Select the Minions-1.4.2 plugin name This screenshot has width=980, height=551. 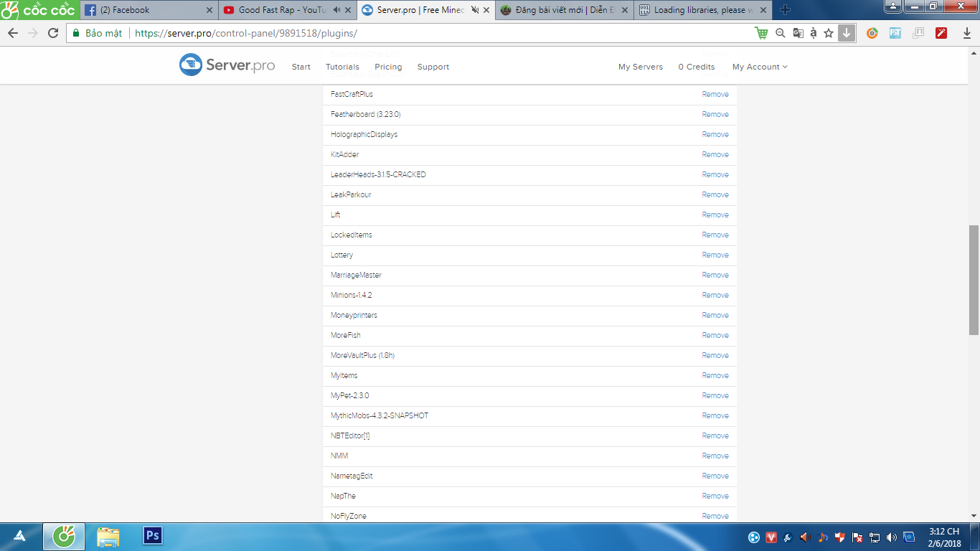pos(352,295)
